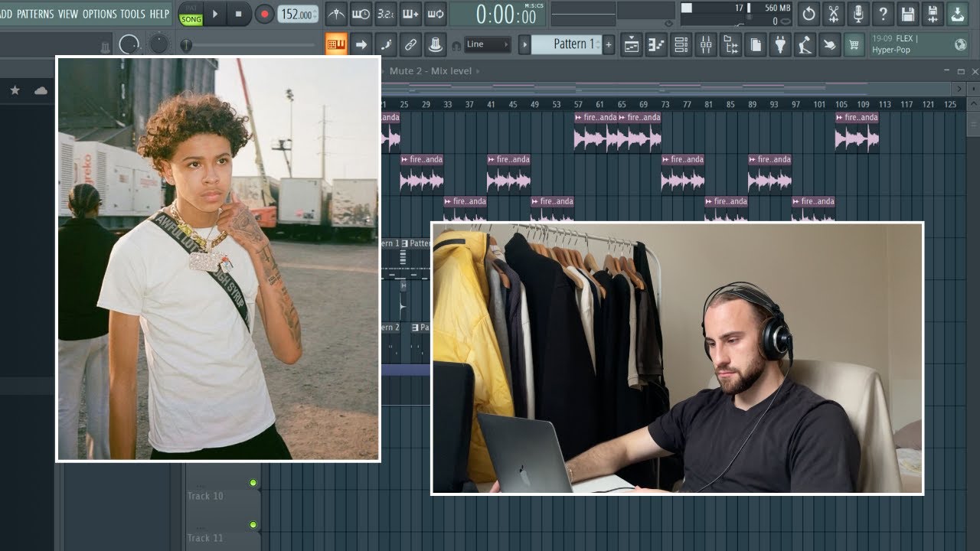Screen dimensions: 980x551
Task: Toggle Track 10 mute green light
Action: click(x=253, y=483)
